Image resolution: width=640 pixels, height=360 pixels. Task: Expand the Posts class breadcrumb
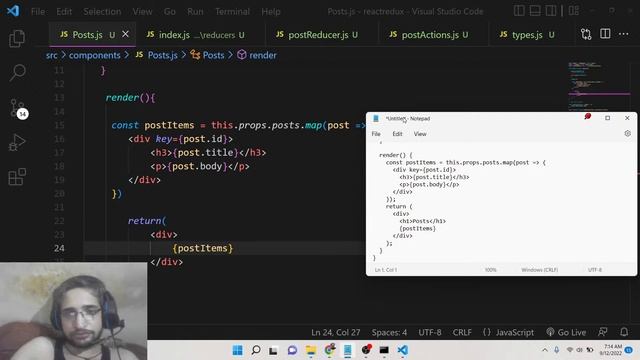(x=207, y=55)
